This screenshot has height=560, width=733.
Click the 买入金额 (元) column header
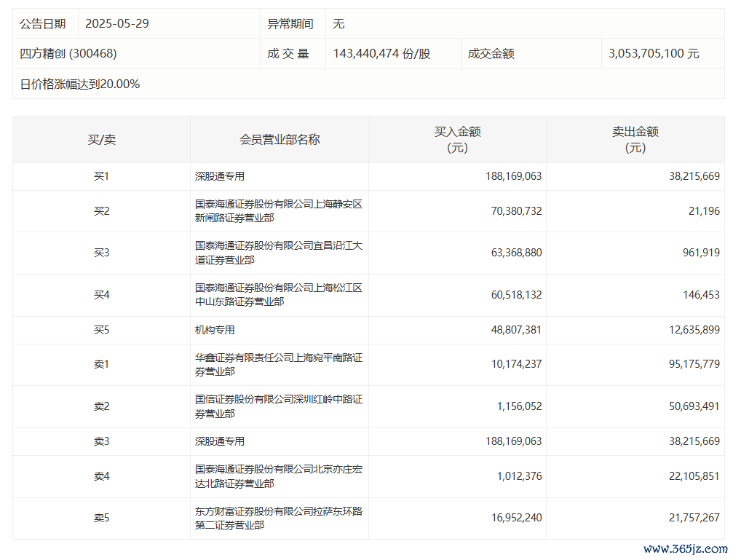[457, 139]
